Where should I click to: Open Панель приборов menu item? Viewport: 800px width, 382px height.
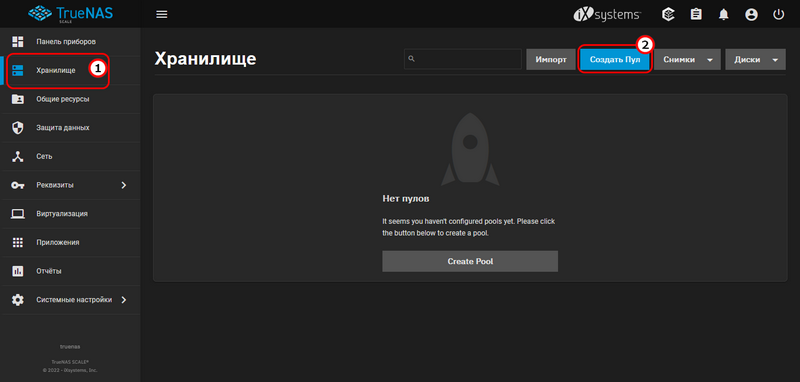point(70,41)
